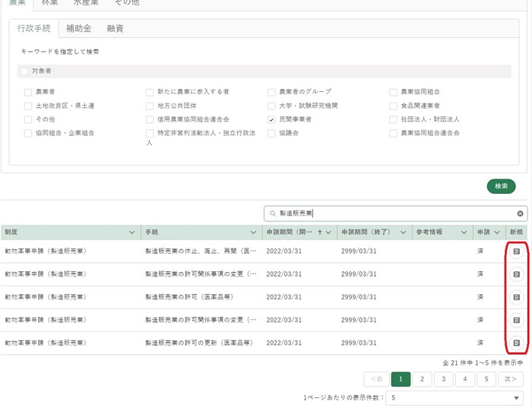Click the magnifier icon in filter box
Screen dimensions: 532x408
click(273, 213)
